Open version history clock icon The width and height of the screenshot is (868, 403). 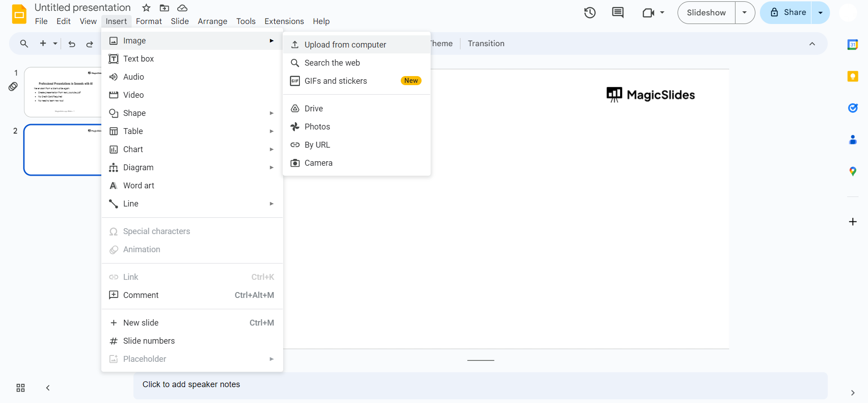pyautogui.click(x=589, y=13)
